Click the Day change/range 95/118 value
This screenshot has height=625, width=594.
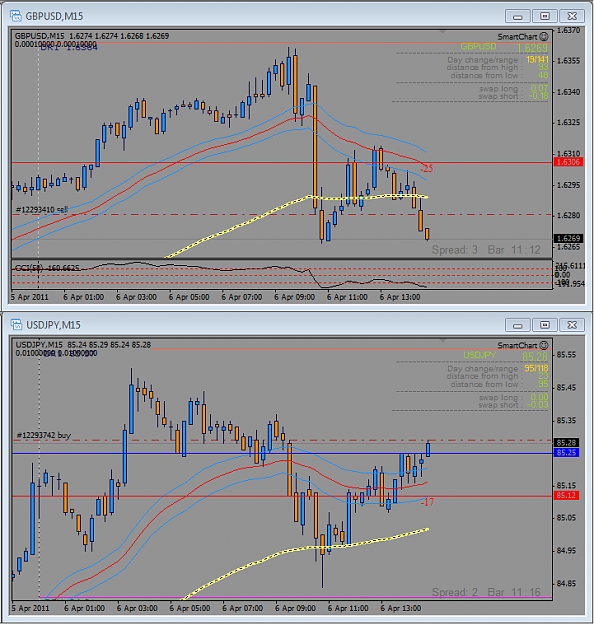536,369
